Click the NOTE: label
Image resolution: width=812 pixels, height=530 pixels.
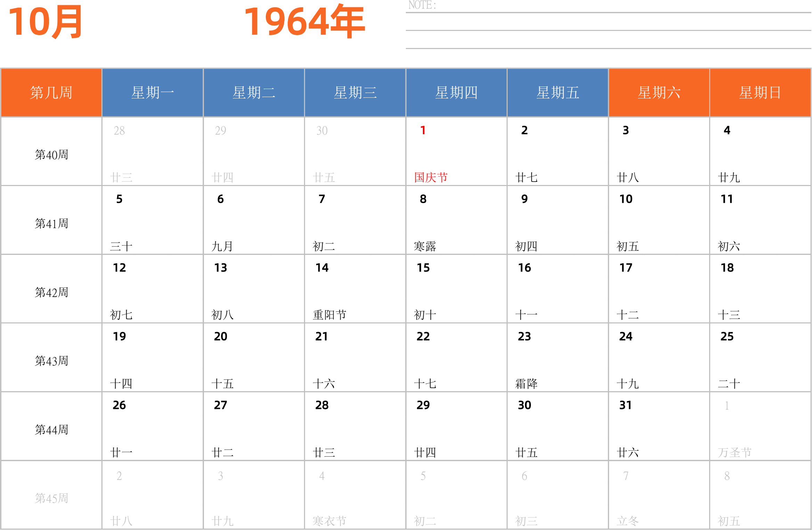[422, 5]
